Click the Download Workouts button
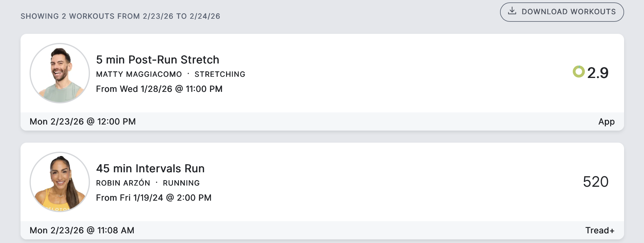 coord(562,12)
